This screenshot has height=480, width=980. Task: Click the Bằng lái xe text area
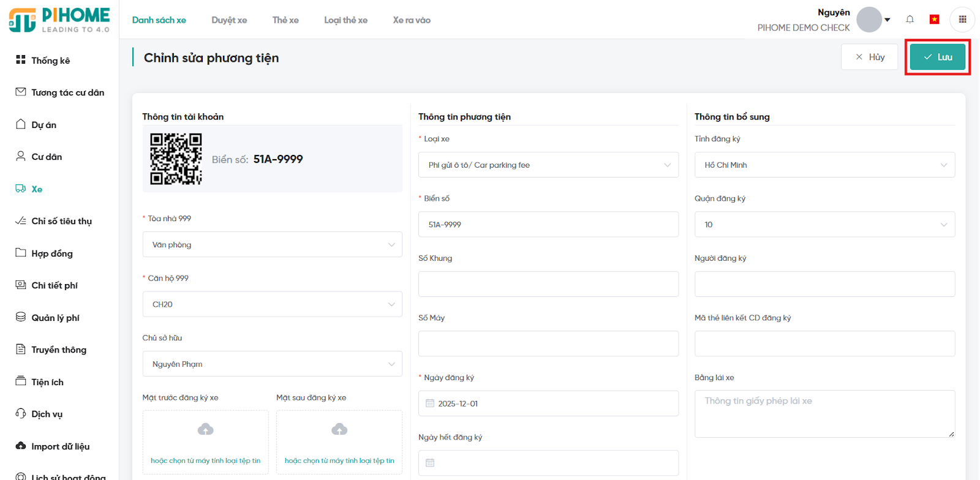click(x=824, y=414)
